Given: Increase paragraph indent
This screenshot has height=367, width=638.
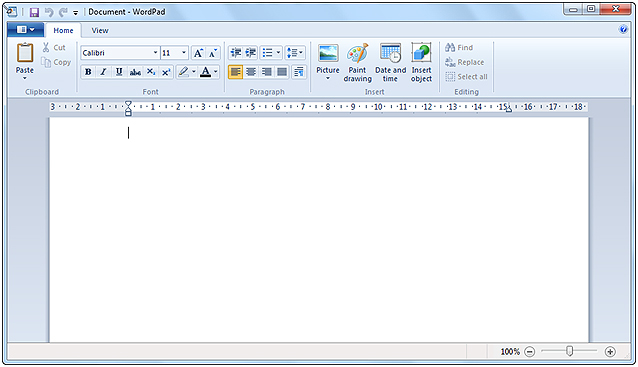Looking at the screenshot, I should 251,52.
